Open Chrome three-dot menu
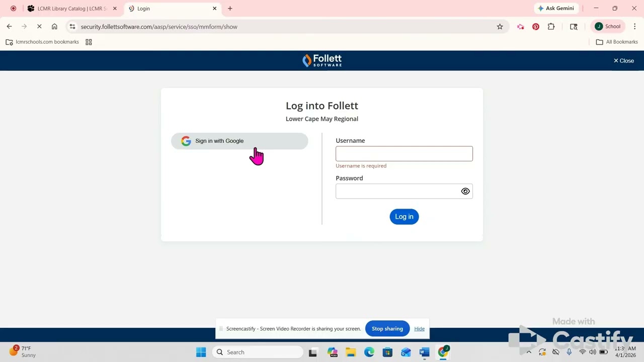 click(x=635, y=27)
